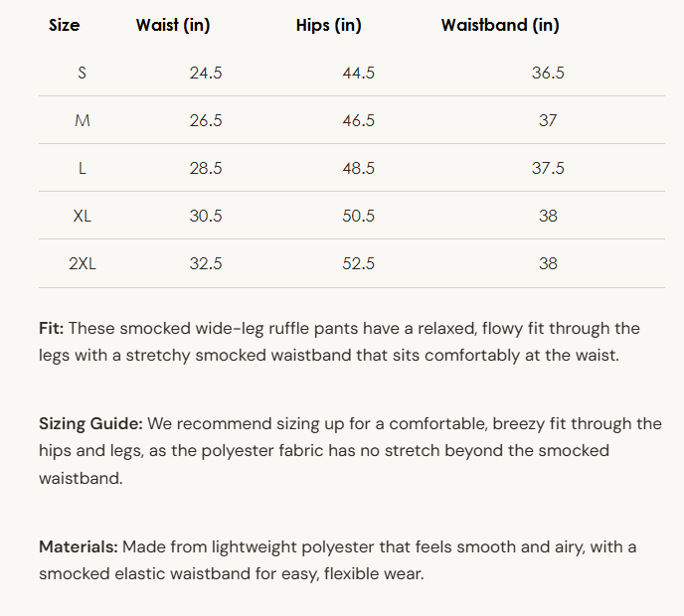Select the size L row label
The image size is (684, 616).
tap(82, 168)
